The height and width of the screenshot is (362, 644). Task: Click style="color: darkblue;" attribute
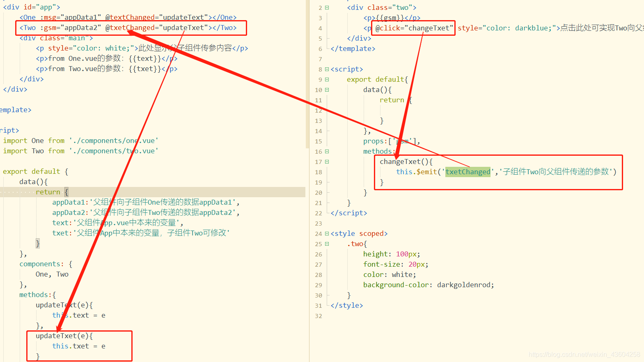click(x=507, y=28)
